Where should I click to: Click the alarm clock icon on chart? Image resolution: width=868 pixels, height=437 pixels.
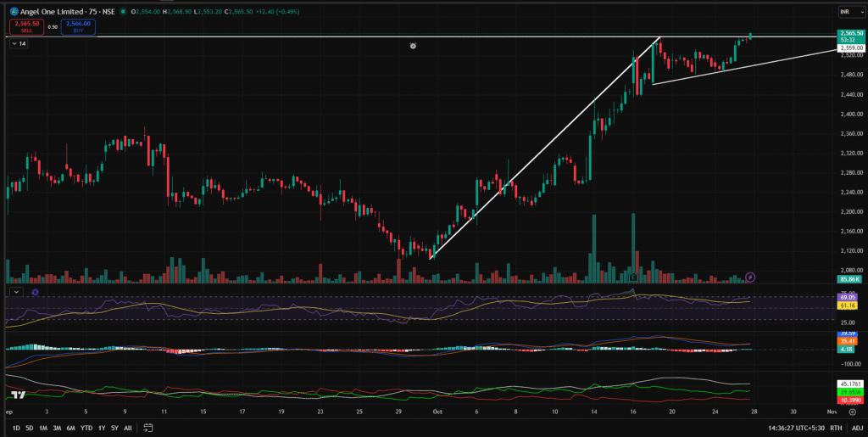coord(413,46)
